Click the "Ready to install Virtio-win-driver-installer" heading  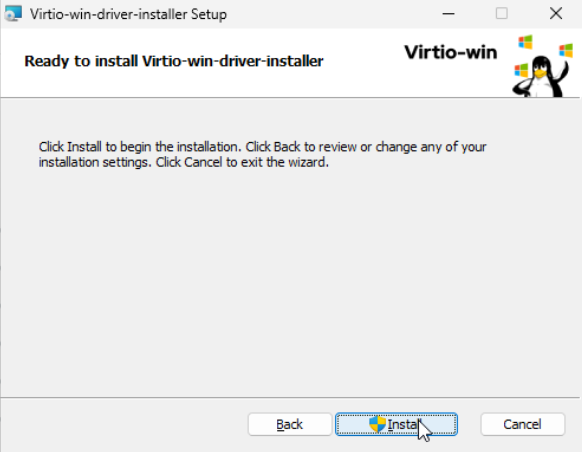174,61
